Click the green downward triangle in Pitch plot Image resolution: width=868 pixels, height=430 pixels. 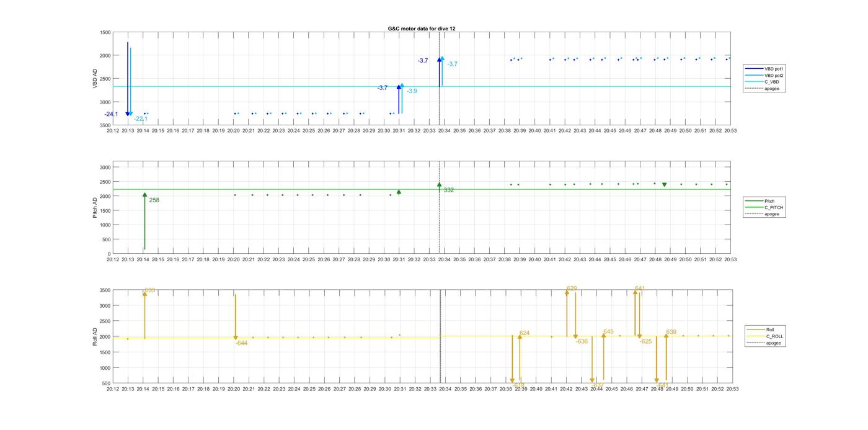pyautogui.click(x=665, y=185)
